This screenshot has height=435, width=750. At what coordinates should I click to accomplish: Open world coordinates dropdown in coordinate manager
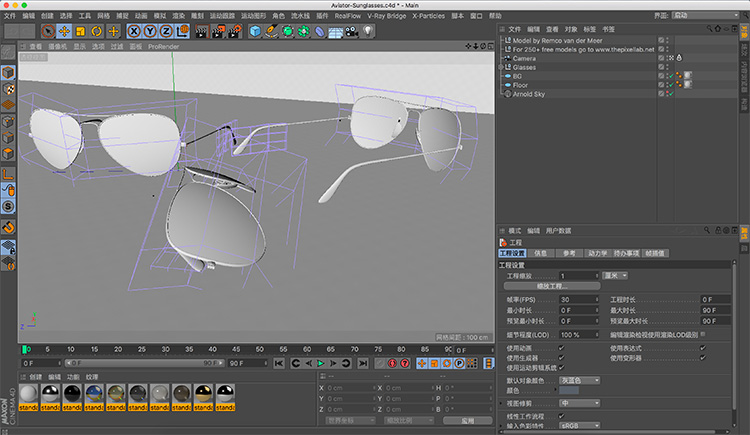pos(351,421)
